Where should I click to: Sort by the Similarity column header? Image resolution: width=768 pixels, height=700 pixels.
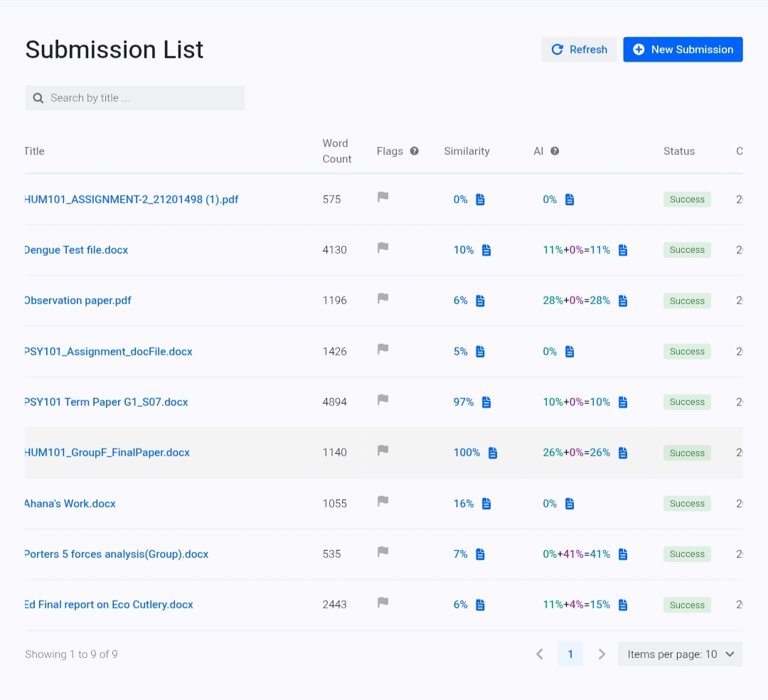tap(466, 151)
